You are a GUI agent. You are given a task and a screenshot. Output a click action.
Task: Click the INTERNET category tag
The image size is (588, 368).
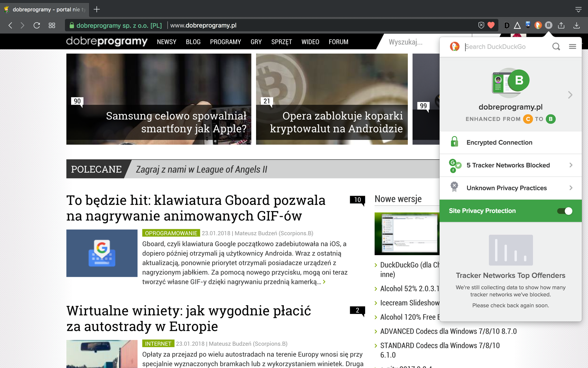tap(158, 344)
